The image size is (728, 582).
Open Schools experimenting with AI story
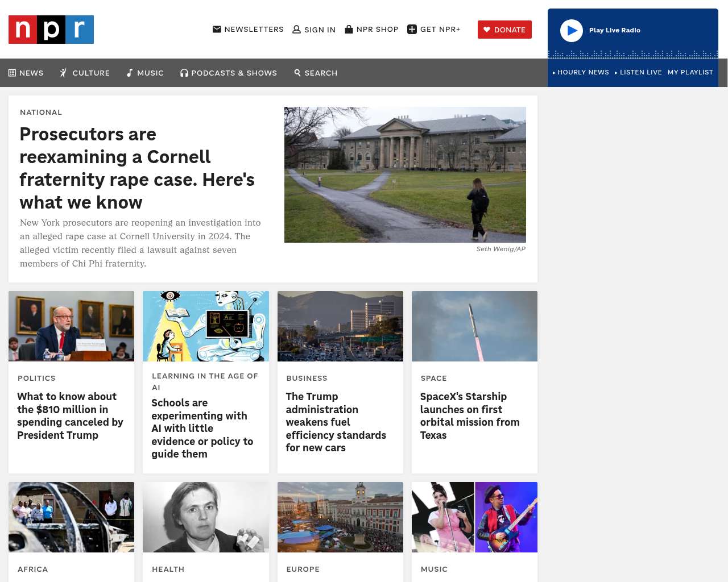[x=202, y=428]
